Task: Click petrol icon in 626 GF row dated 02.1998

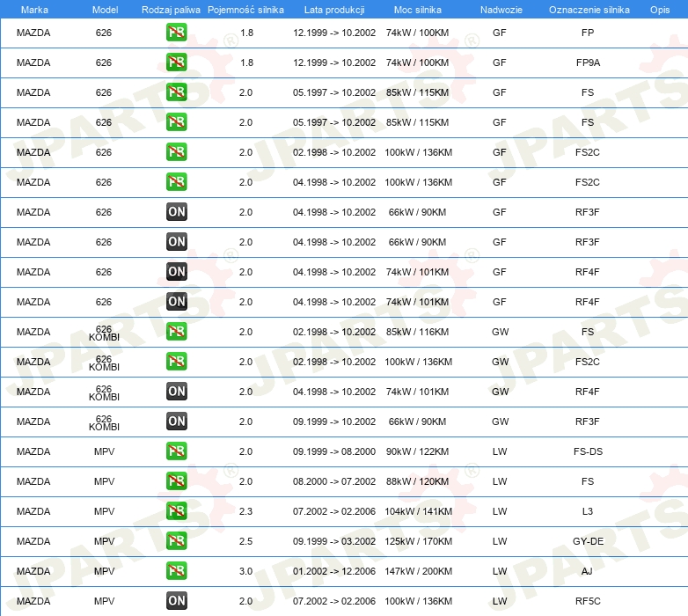Action: (x=176, y=152)
